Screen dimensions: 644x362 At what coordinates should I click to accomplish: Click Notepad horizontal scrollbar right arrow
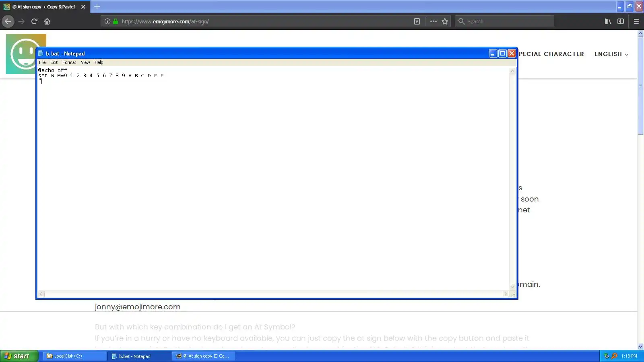pos(506,294)
